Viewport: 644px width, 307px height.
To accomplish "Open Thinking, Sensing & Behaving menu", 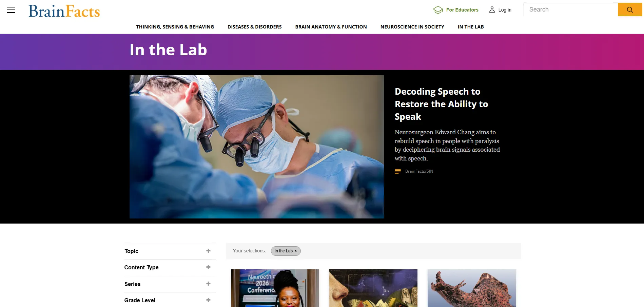I will click(175, 27).
